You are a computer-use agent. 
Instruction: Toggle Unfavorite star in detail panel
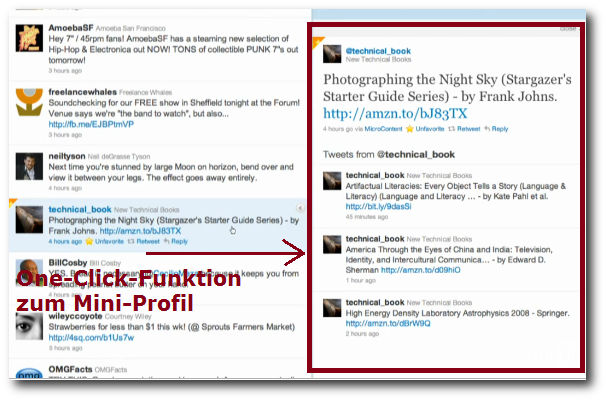click(x=410, y=129)
